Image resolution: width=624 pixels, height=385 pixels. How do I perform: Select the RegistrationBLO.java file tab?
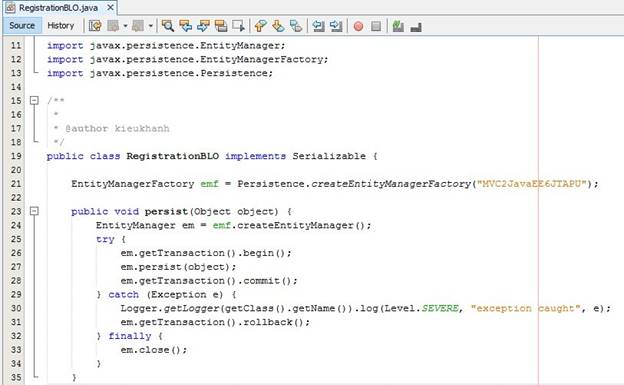tap(58, 8)
